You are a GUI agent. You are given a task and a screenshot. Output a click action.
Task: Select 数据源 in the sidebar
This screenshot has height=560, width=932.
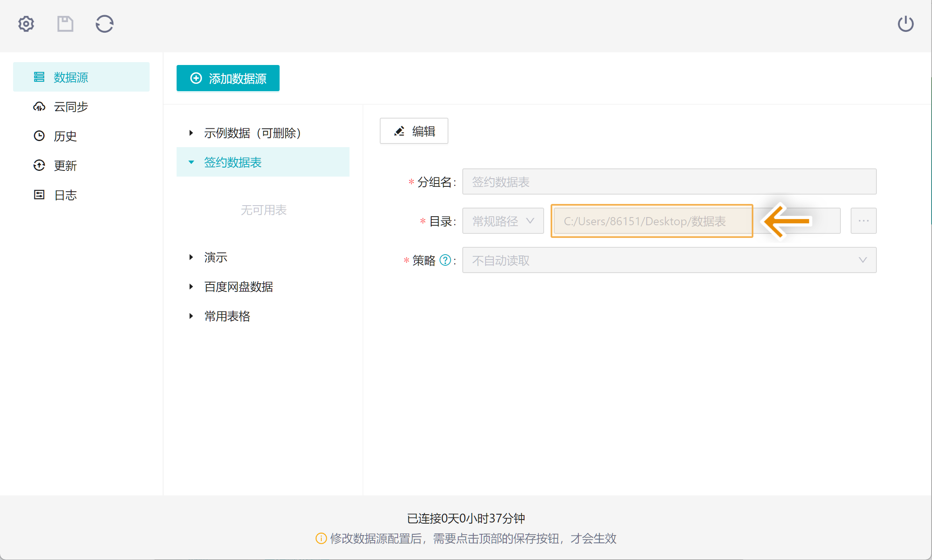coord(71,77)
